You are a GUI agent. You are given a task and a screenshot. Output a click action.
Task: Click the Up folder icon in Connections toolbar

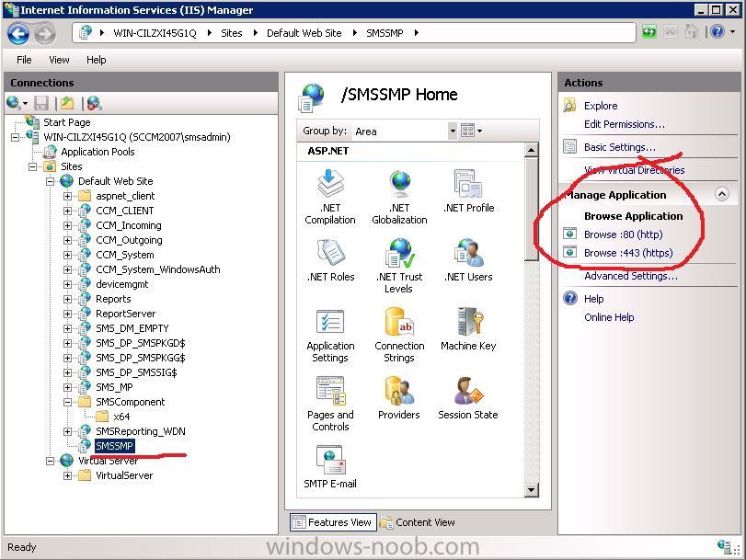[x=67, y=103]
